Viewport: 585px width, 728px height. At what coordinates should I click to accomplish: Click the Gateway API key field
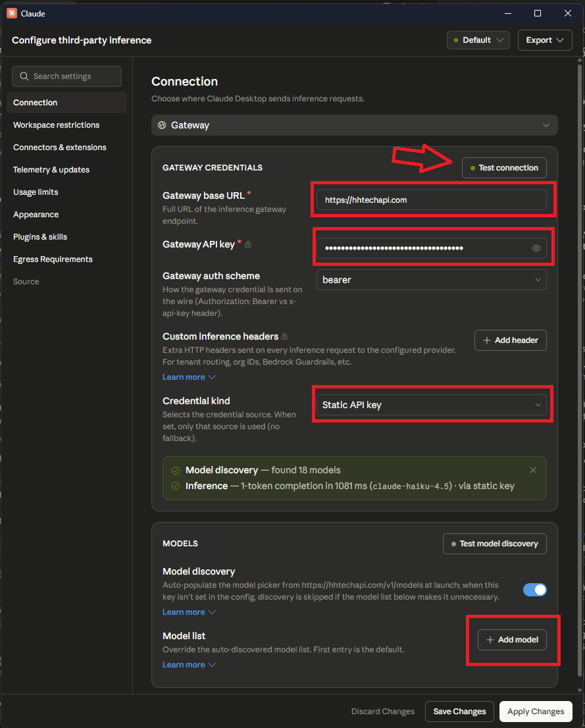(431, 248)
